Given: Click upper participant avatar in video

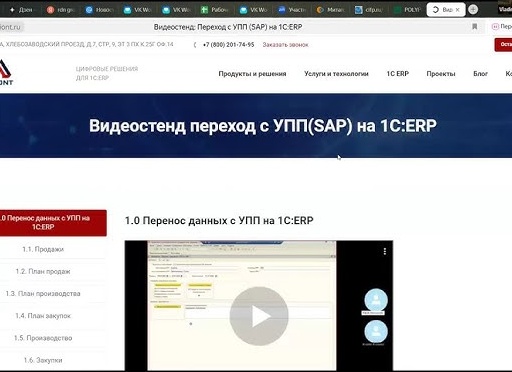Looking at the screenshot, I should [376, 300].
